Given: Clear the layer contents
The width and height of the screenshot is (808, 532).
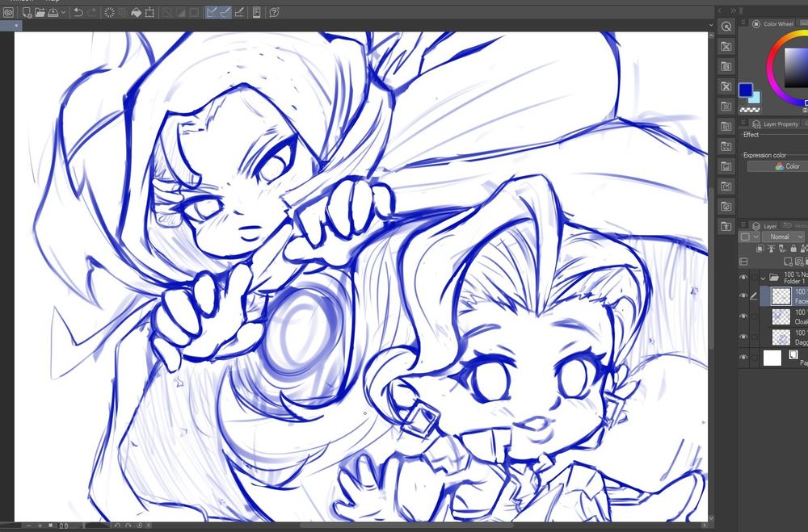Looking at the screenshot, I should [x=109, y=12].
